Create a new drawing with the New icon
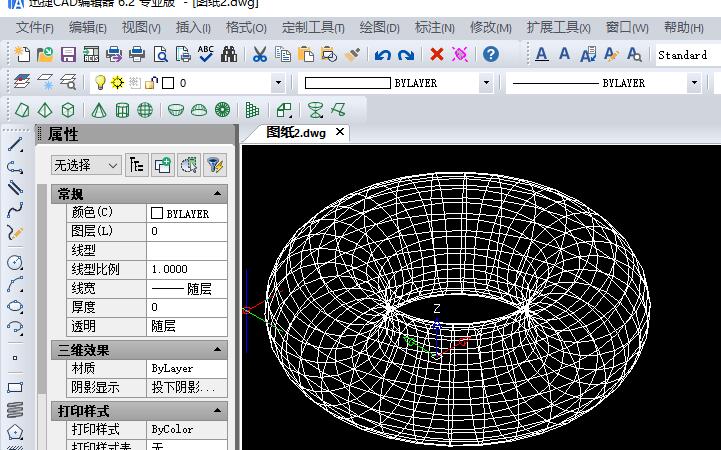The image size is (721, 450). point(22,54)
